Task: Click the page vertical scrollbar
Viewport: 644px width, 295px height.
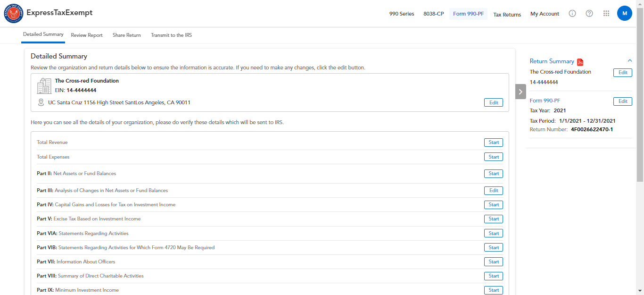Action: (640, 94)
